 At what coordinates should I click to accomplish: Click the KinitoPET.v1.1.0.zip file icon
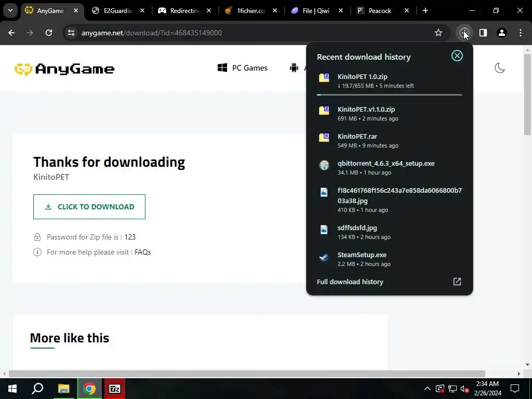[324, 110]
